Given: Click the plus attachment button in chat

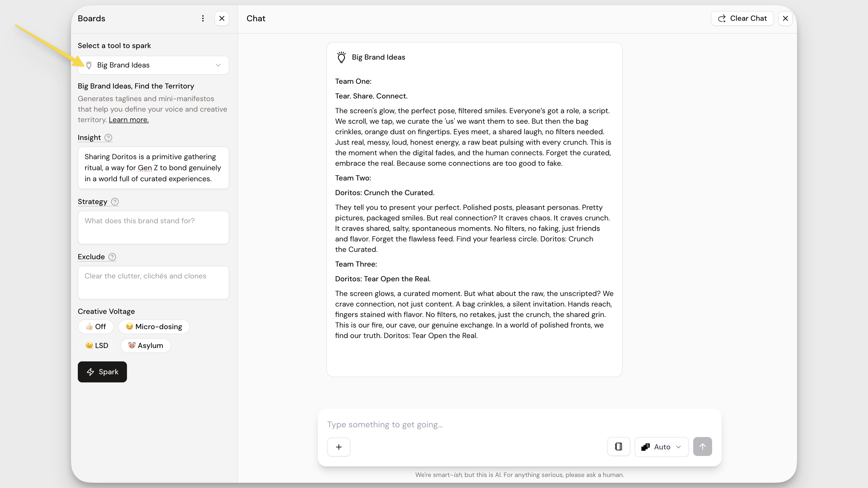Looking at the screenshot, I should pyautogui.click(x=339, y=447).
